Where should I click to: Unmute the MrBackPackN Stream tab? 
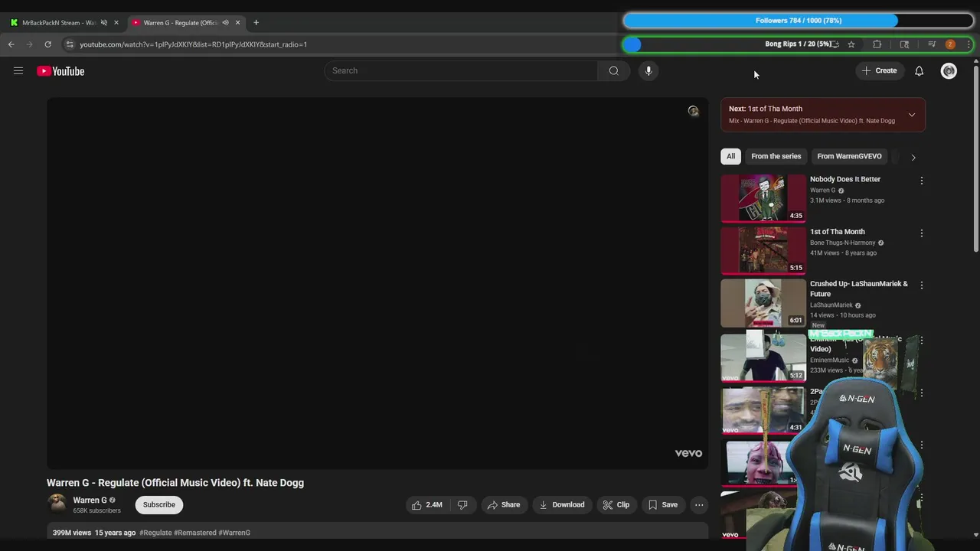pos(104,23)
